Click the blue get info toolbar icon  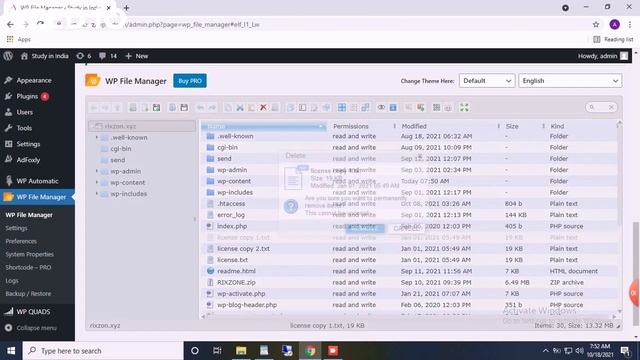[393, 108]
